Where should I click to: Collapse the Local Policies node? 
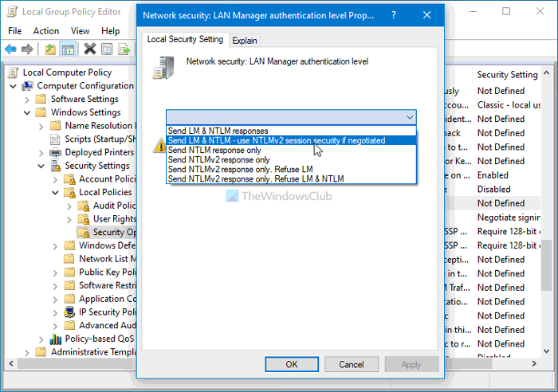coord(55,193)
